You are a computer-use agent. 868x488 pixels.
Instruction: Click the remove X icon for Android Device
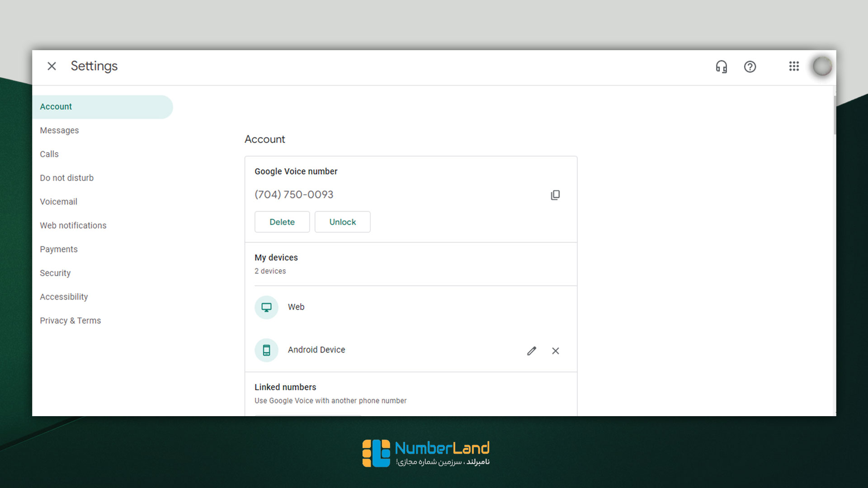click(x=556, y=351)
